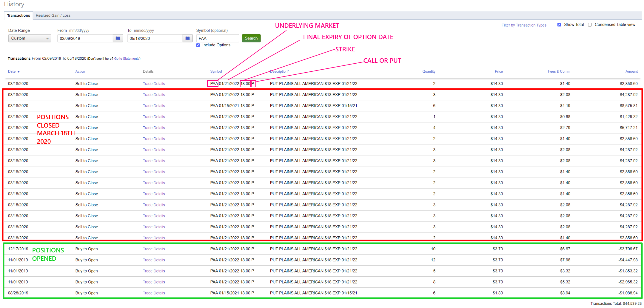644x308 pixels.
Task: Sort by the Amount column header
Action: point(631,71)
